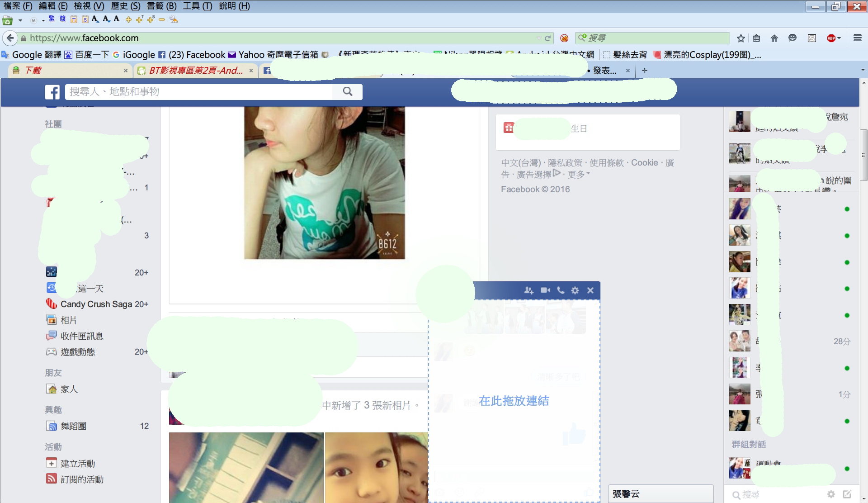This screenshot has width=868, height=503.
Task: Start a voice call in chat
Action: pos(561,290)
